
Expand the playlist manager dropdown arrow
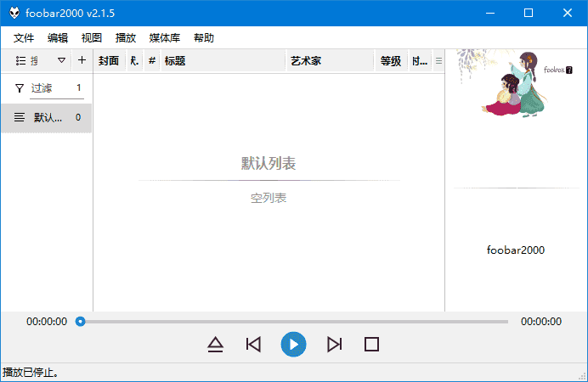(61, 60)
